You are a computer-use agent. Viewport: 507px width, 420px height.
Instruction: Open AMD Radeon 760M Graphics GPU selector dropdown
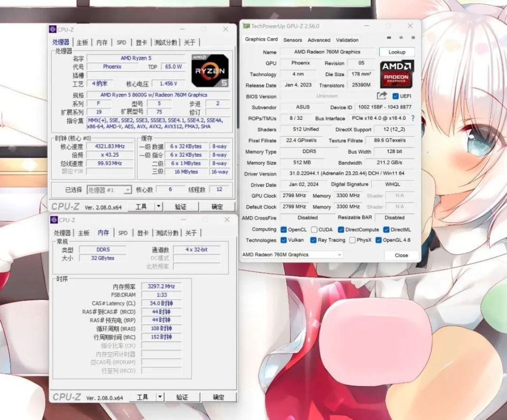pyautogui.click(x=292, y=254)
